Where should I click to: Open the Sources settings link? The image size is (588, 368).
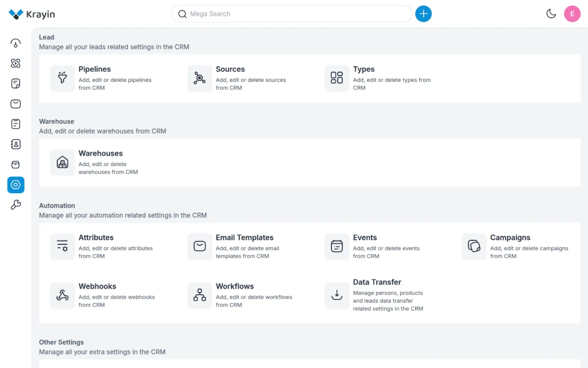coord(230,69)
